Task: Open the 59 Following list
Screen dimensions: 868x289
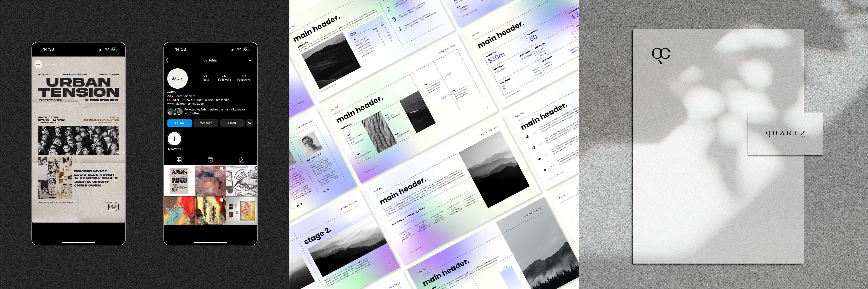Action: tap(244, 78)
